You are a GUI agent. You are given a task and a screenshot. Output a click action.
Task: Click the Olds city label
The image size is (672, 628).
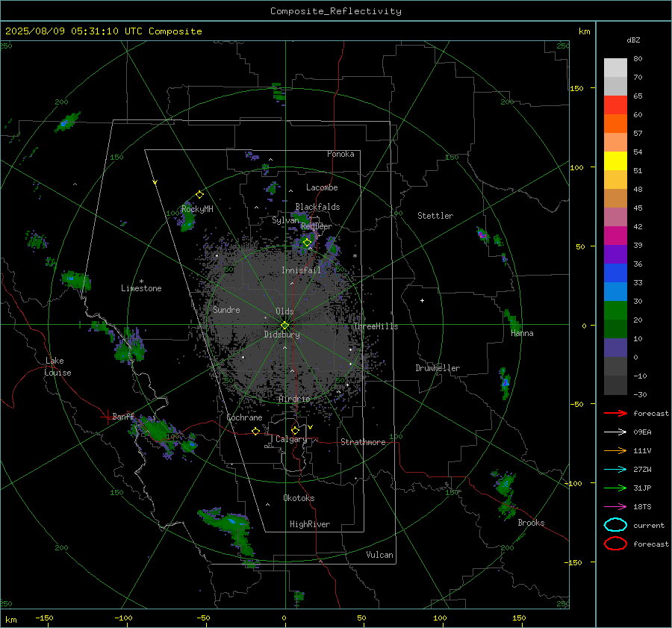[284, 311]
